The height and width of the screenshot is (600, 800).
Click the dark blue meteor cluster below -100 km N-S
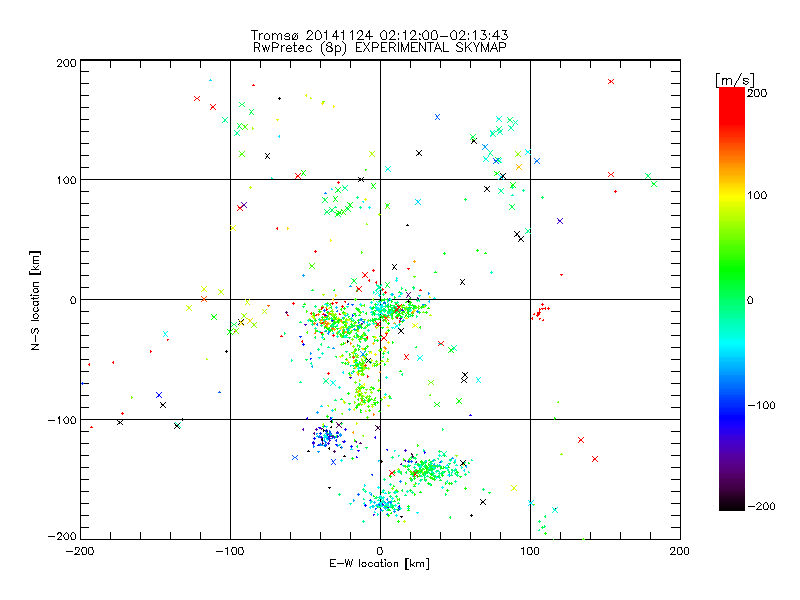[327, 437]
